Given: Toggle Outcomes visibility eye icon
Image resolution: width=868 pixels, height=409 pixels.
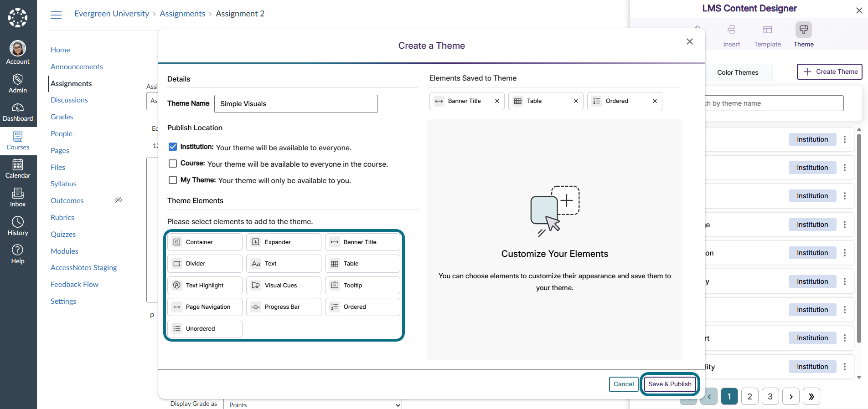Looking at the screenshot, I should pyautogui.click(x=118, y=200).
